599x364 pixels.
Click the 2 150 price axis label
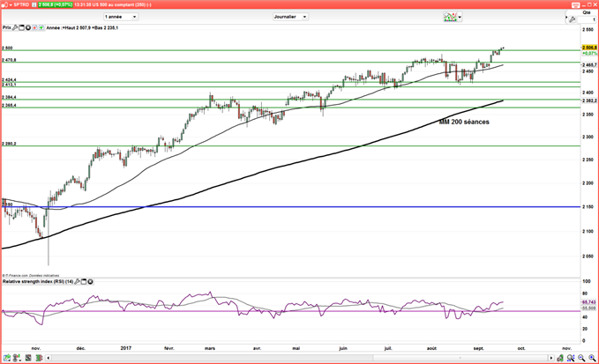click(588, 207)
